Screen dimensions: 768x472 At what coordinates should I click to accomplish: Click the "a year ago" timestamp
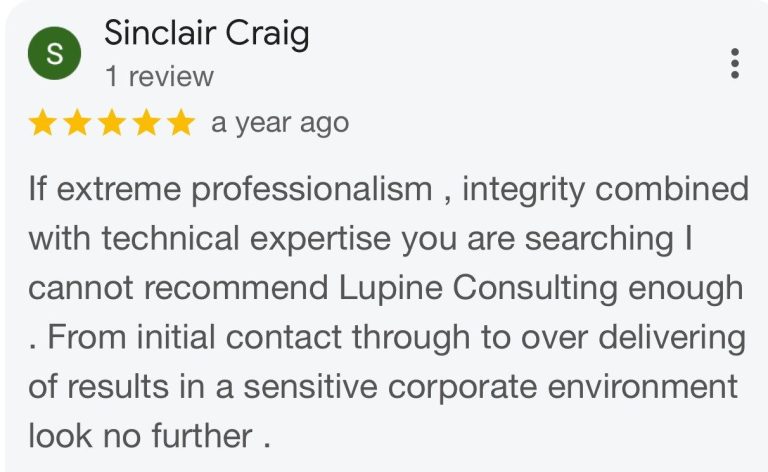pos(279,123)
